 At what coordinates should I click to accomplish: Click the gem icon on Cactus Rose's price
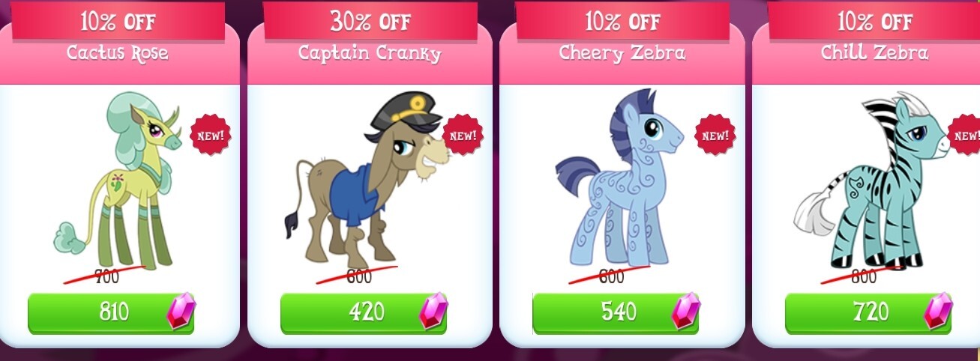pyautogui.click(x=180, y=311)
